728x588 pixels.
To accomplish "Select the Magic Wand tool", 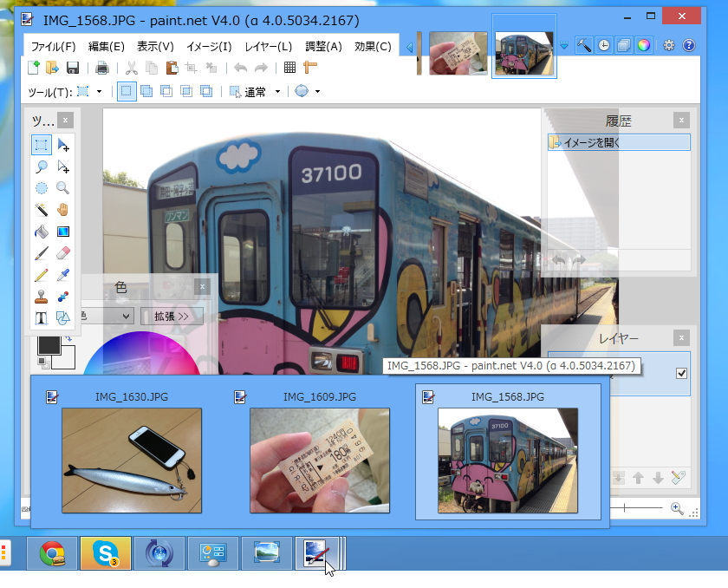I will point(42,210).
